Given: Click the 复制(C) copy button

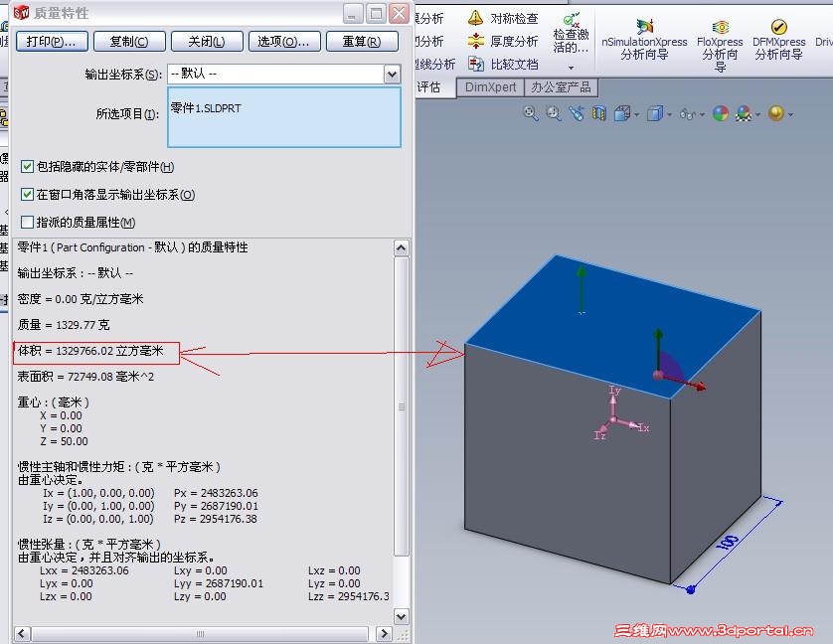Looking at the screenshot, I should (129, 42).
